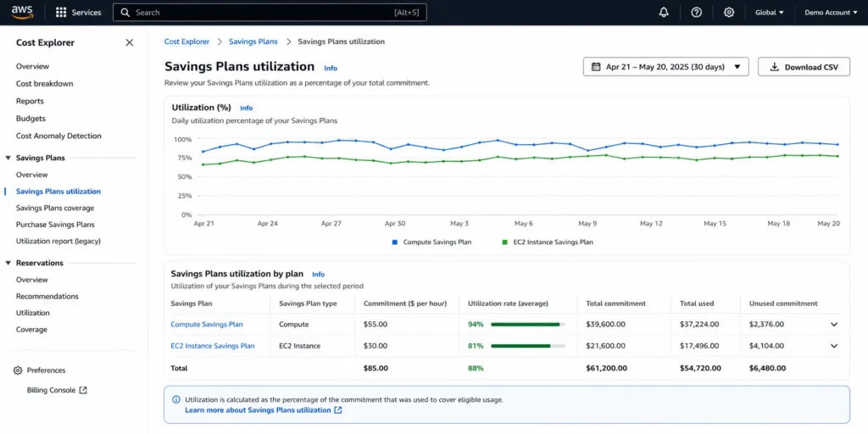
Task: Open Preferences in sidebar
Action: click(x=47, y=370)
